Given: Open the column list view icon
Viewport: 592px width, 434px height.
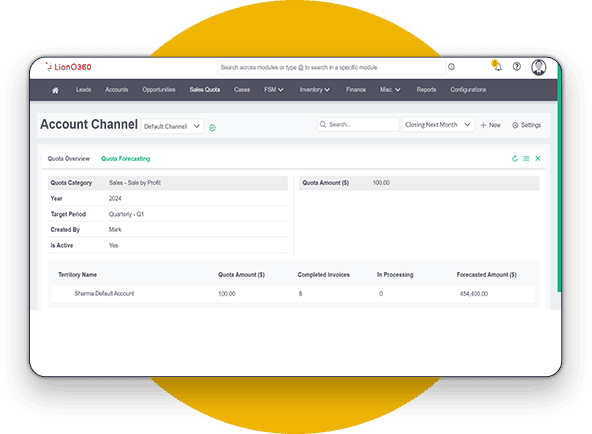Looking at the screenshot, I should pyautogui.click(x=526, y=159).
